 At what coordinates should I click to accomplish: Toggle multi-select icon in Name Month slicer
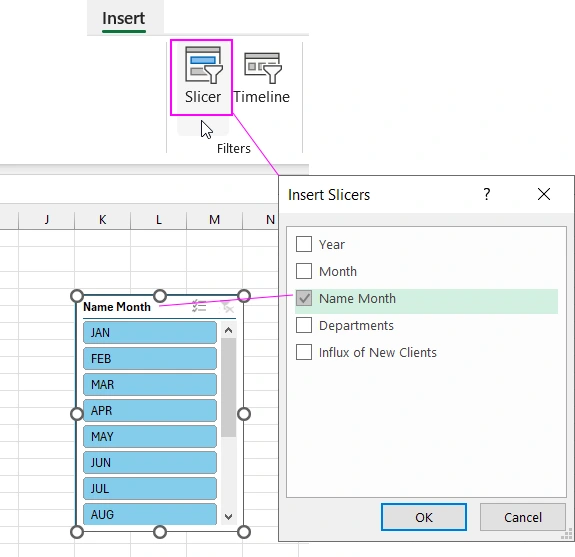[x=199, y=307]
